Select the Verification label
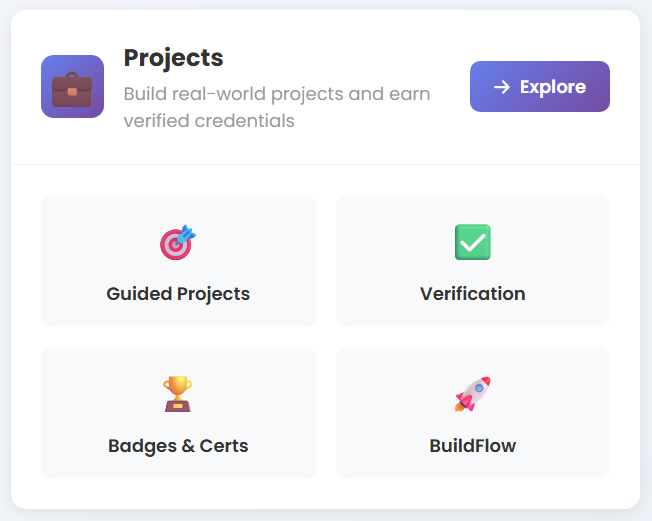This screenshot has width=652, height=521. 472,294
